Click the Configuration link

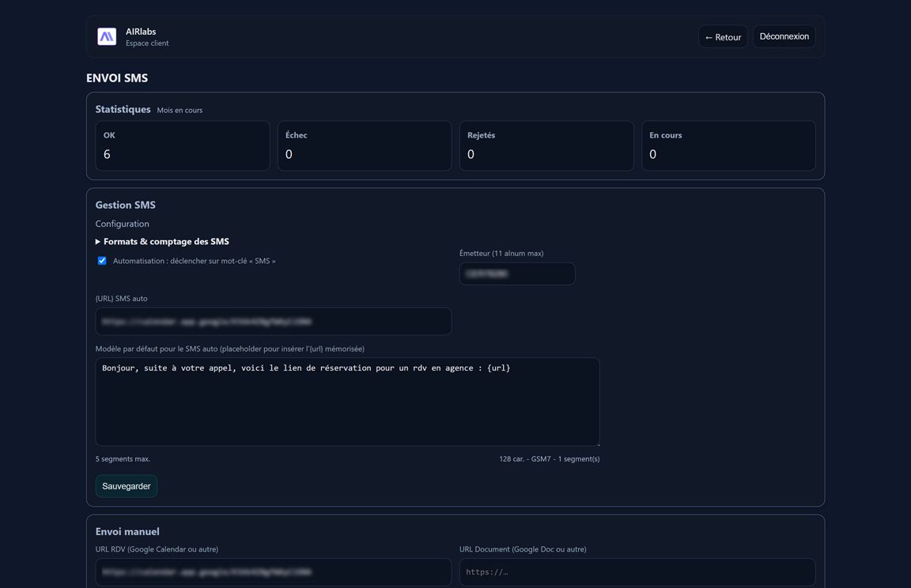click(x=122, y=224)
